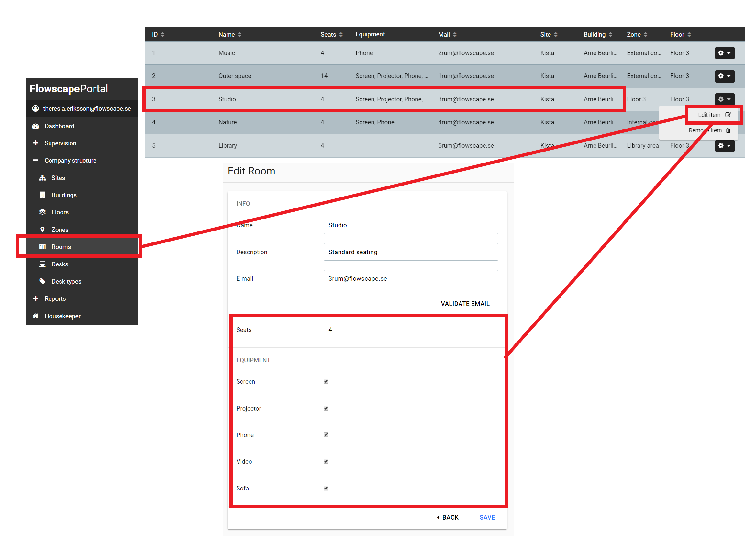Click the Equipment column header
Image resolution: width=756 pixels, height=540 pixels.
(x=370, y=34)
